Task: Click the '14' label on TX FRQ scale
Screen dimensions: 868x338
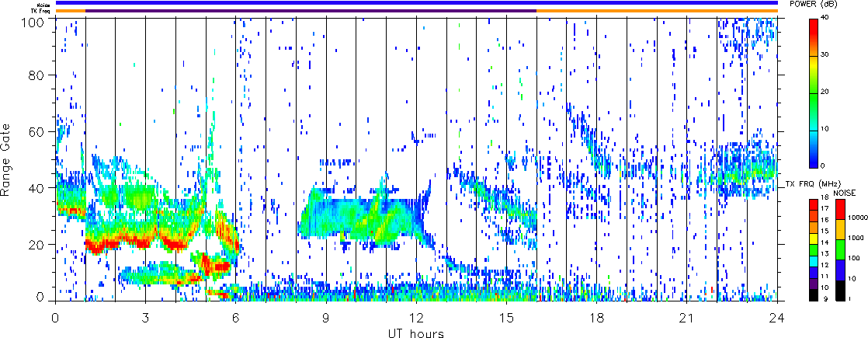Action: pos(825,242)
